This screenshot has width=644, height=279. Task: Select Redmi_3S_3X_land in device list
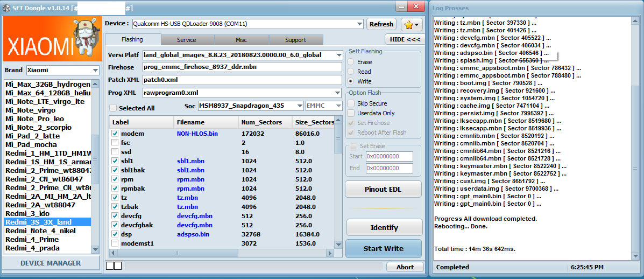[x=47, y=222]
